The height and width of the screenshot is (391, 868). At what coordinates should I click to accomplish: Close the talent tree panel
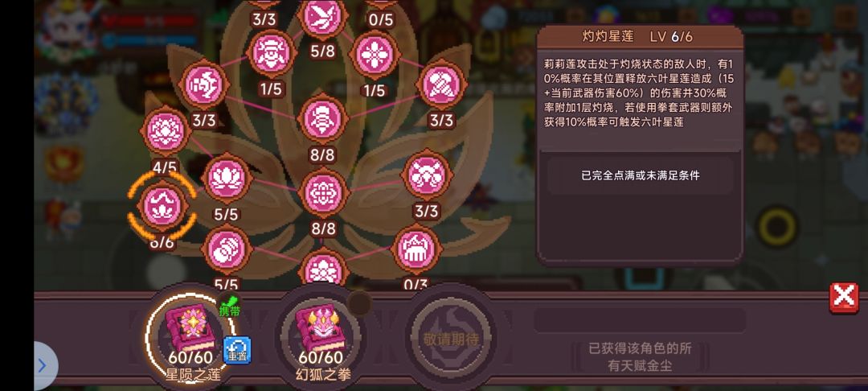843,298
